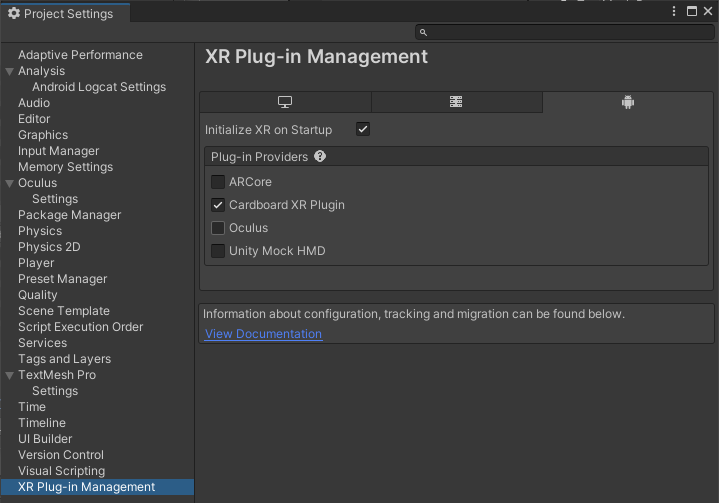Select Input Manager in the sidebar
The width and height of the screenshot is (719, 503).
click(59, 151)
